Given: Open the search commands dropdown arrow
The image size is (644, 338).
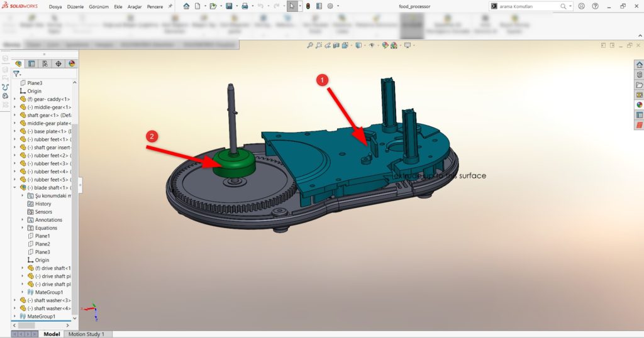Looking at the screenshot, I should tap(570, 6).
